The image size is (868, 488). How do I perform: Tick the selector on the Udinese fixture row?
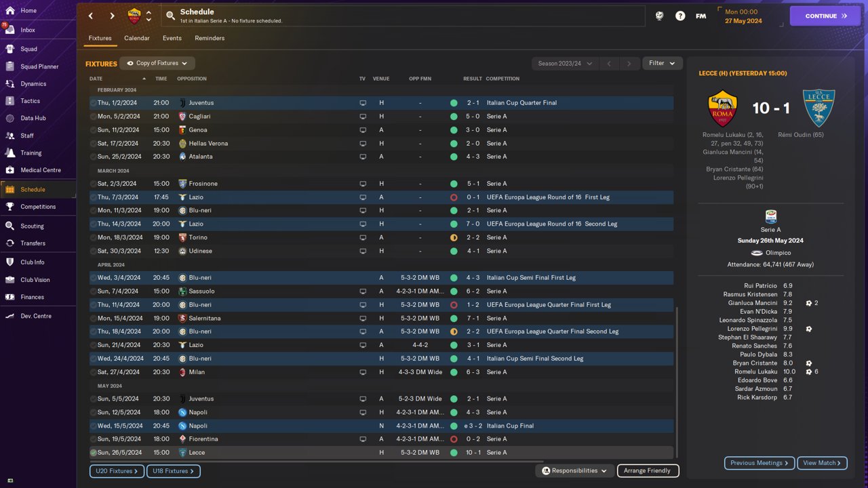coord(94,251)
